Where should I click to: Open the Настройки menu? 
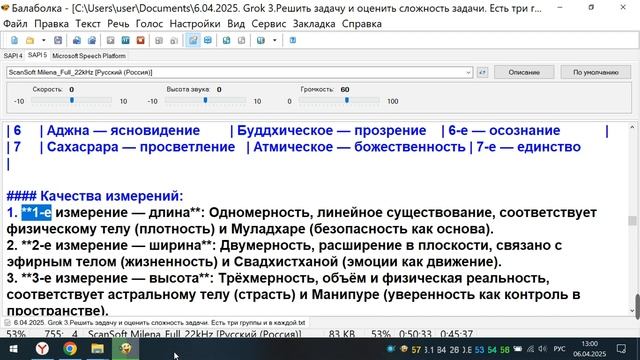[x=195, y=24]
